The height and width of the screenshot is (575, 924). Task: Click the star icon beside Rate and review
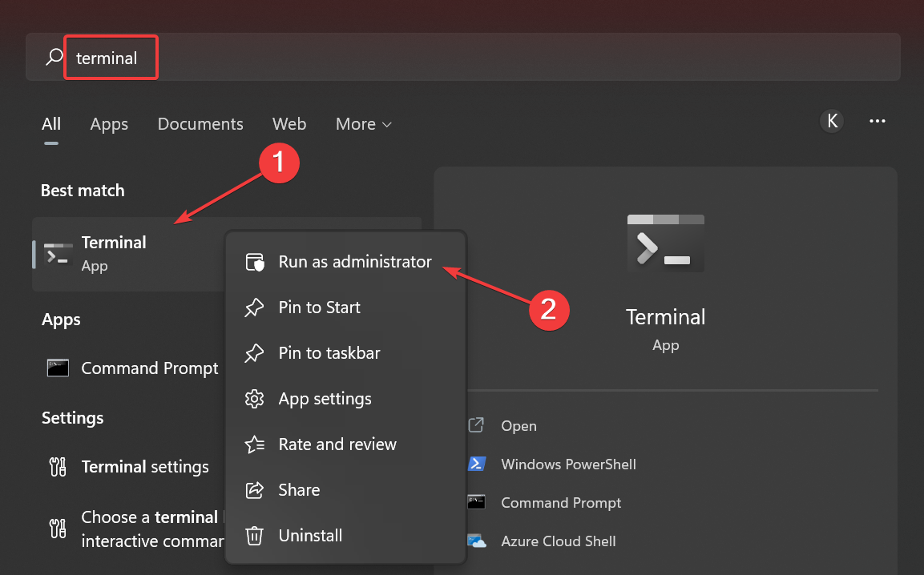tap(255, 444)
